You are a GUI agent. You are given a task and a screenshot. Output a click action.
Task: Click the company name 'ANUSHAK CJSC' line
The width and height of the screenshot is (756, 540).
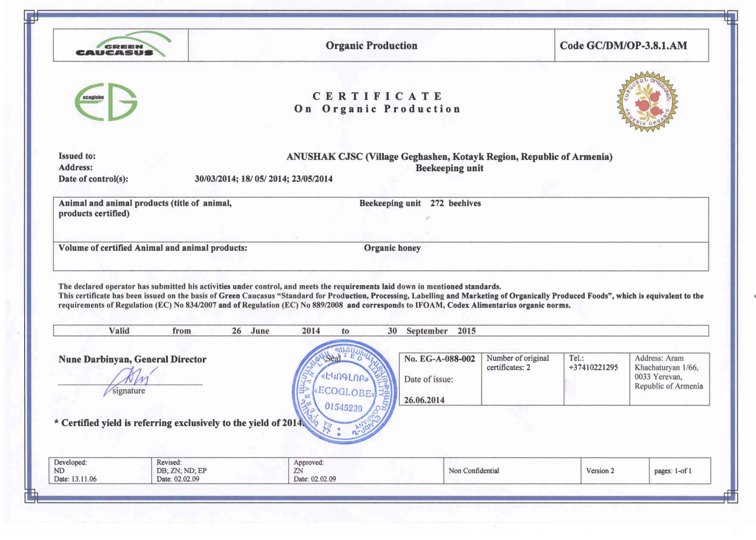[x=449, y=157]
